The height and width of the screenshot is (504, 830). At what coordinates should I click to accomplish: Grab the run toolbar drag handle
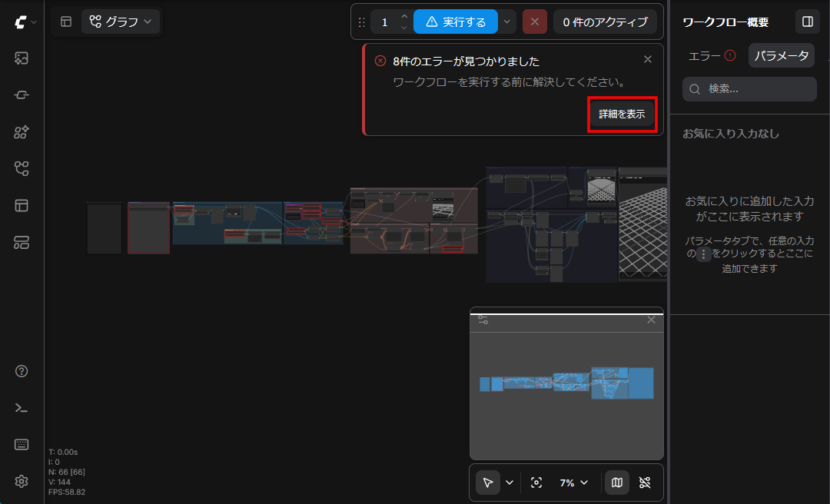pyautogui.click(x=361, y=22)
